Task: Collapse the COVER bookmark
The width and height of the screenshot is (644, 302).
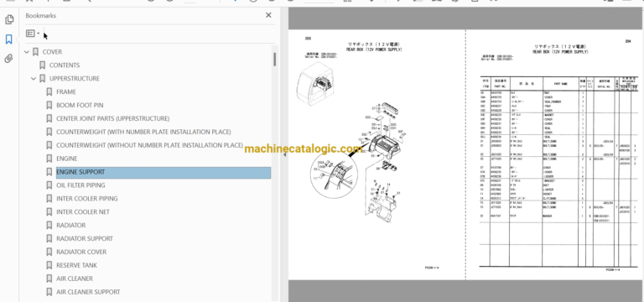Action: pyautogui.click(x=27, y=52)
